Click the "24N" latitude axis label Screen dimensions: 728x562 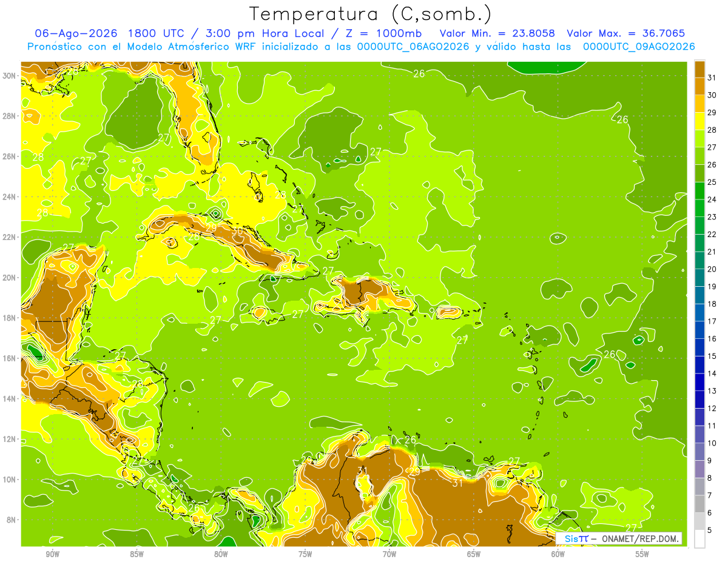[x=10, y=197]
